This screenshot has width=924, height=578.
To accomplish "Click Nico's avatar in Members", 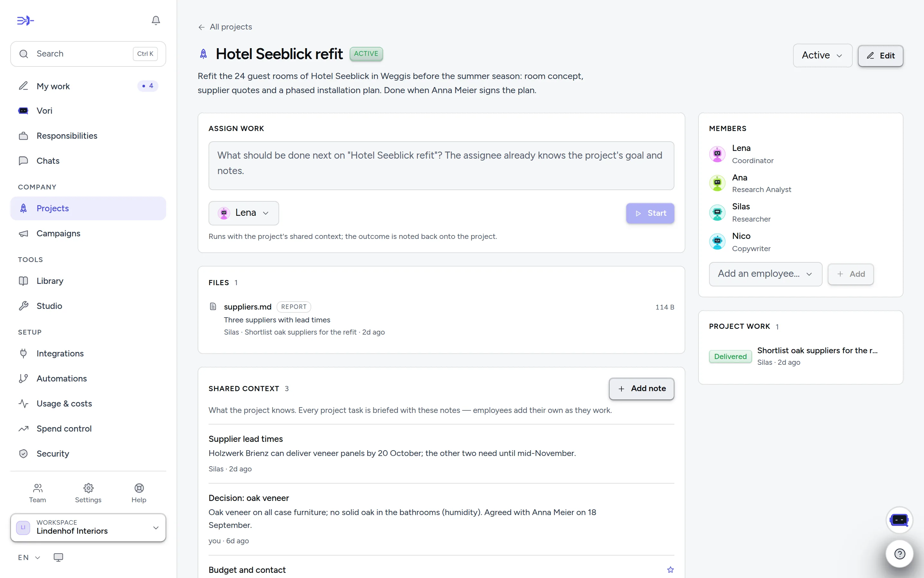I will pyautogui.click(x=717, y=241).
